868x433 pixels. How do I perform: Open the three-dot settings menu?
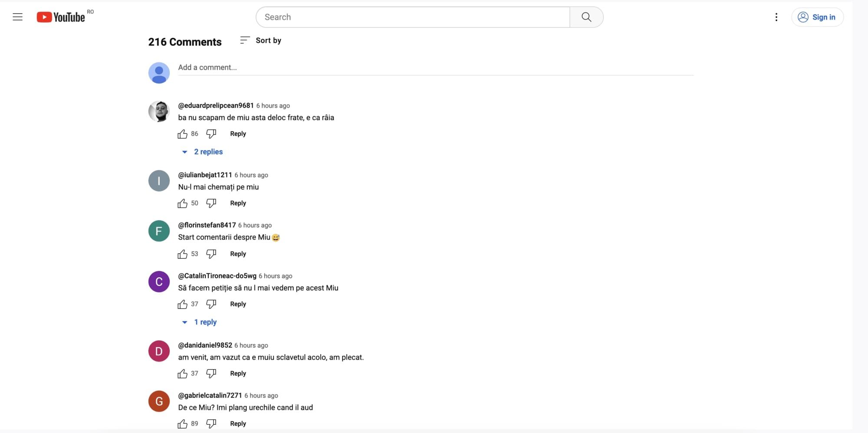pyautogui.click(x=776, y=17)
